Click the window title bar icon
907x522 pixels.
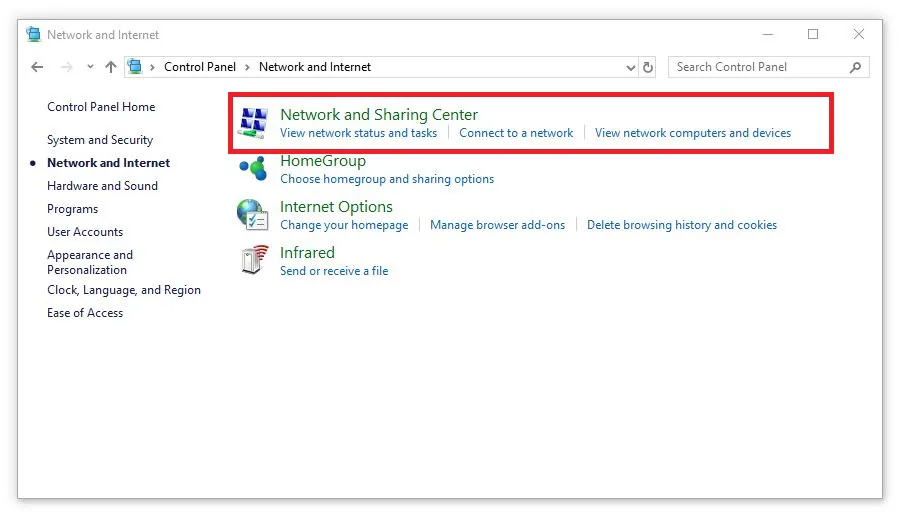pos(34,34)
